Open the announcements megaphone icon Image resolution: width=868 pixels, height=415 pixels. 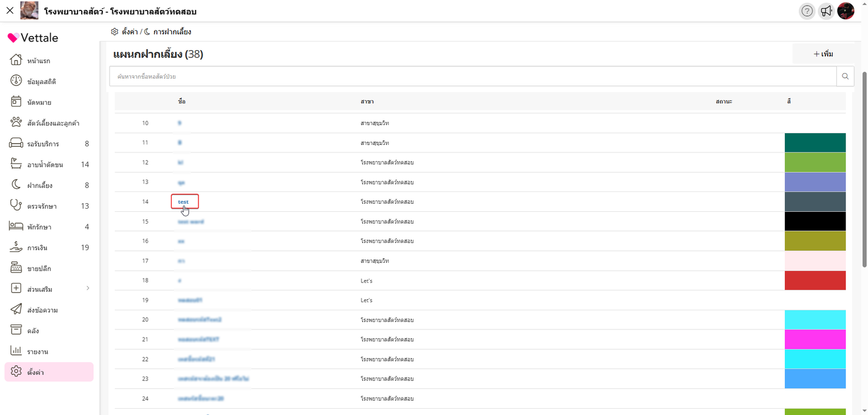pos(826,11)
